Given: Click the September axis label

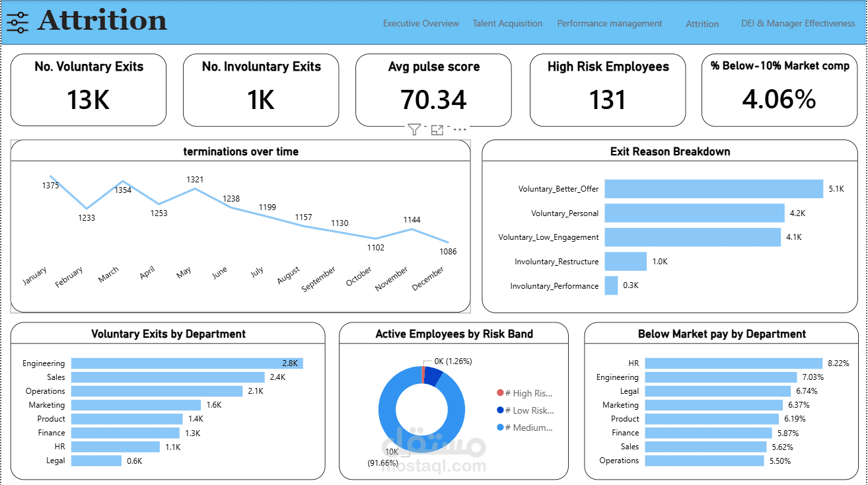Looking at the screenshot, I should click(x=318, y=280).
